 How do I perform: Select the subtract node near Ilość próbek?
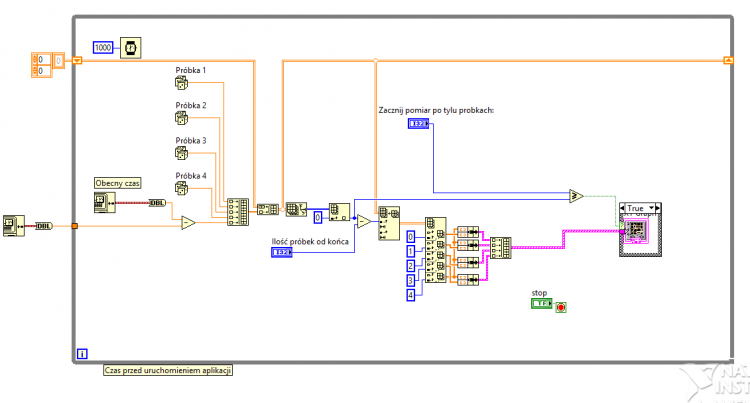click(x=364, y=221)
